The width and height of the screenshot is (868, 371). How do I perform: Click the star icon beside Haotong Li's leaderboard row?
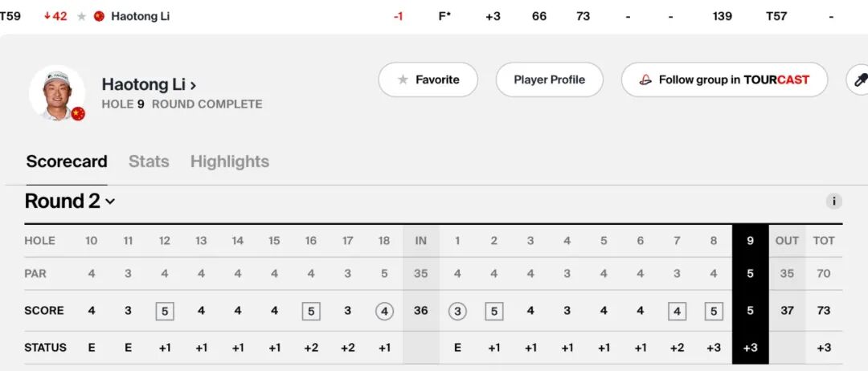point(81,16)
